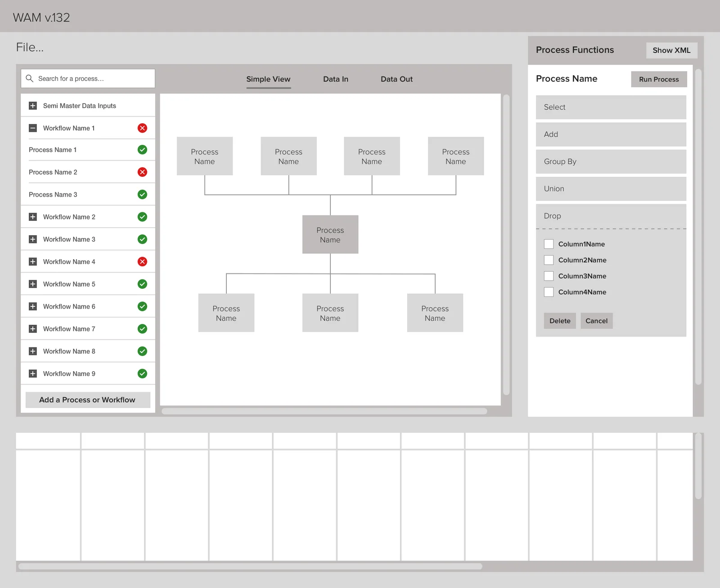Click the Process Functions vertical scrollbar
The image size is (720, 588).
coord(698,227)
